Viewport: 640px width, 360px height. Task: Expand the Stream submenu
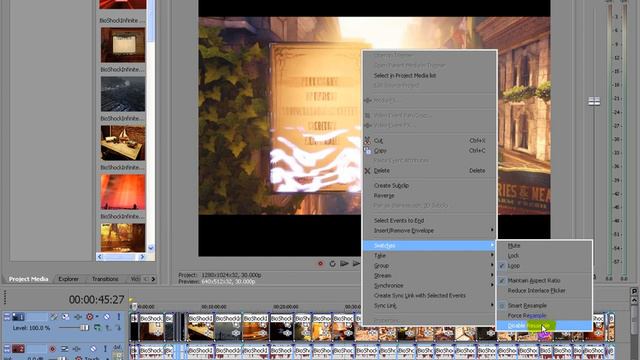pyautogui.click(x=429, y=276)
